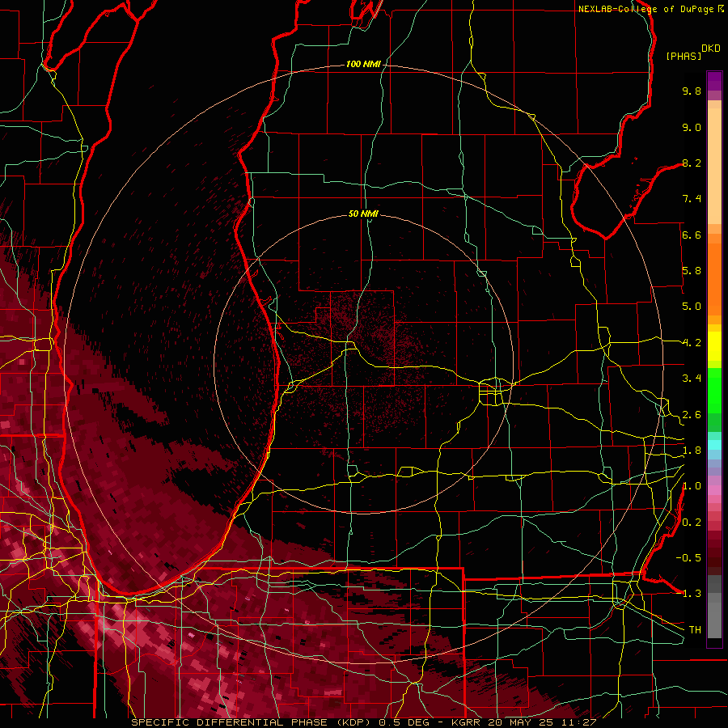Click the -0.5 value on color scale
The image size is (728, 728).
point(688,558)
